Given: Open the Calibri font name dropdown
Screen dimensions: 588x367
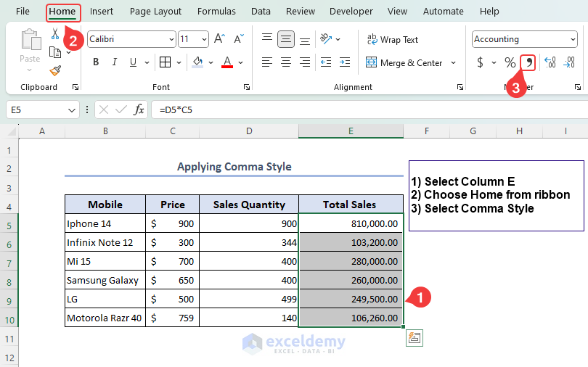Looking at the screenshot, I should (171, 39).
